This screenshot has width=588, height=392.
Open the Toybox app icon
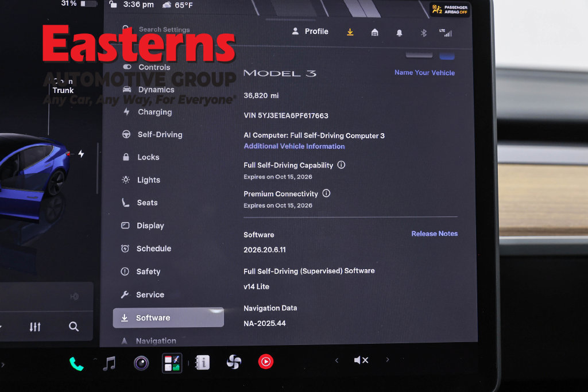(172, 363)
